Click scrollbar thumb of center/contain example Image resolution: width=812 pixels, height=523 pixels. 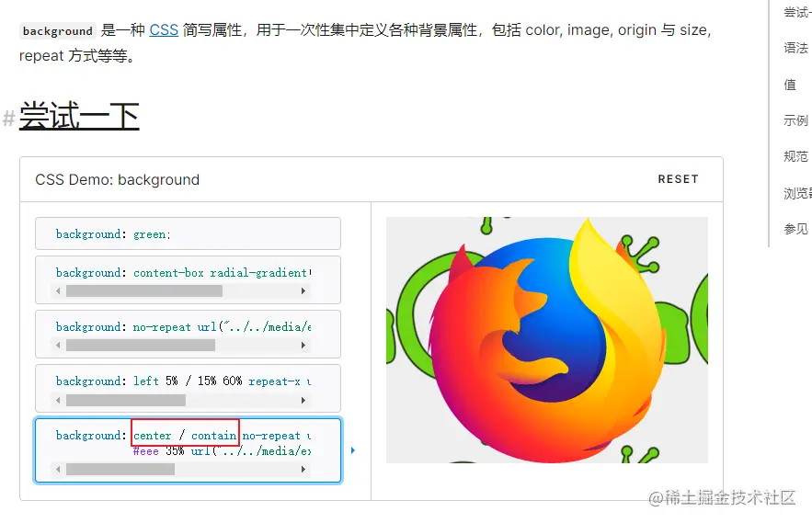pos(120,469)
